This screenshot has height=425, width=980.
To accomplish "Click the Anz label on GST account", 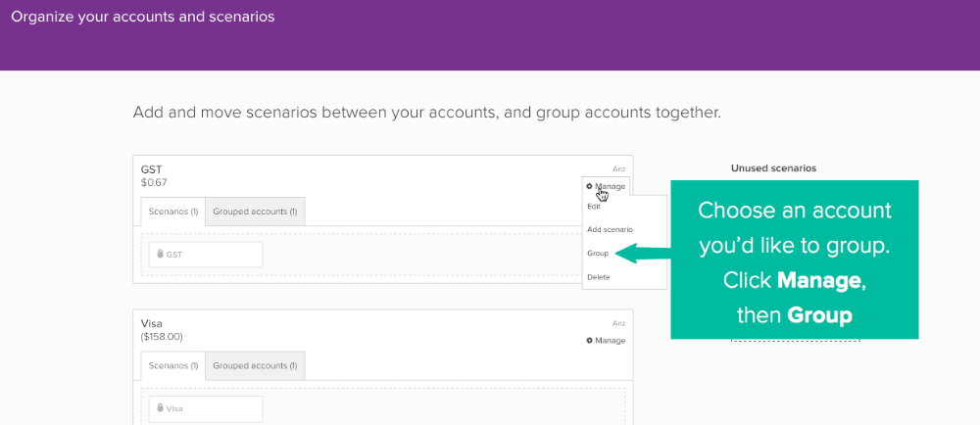I will [618, 169].
